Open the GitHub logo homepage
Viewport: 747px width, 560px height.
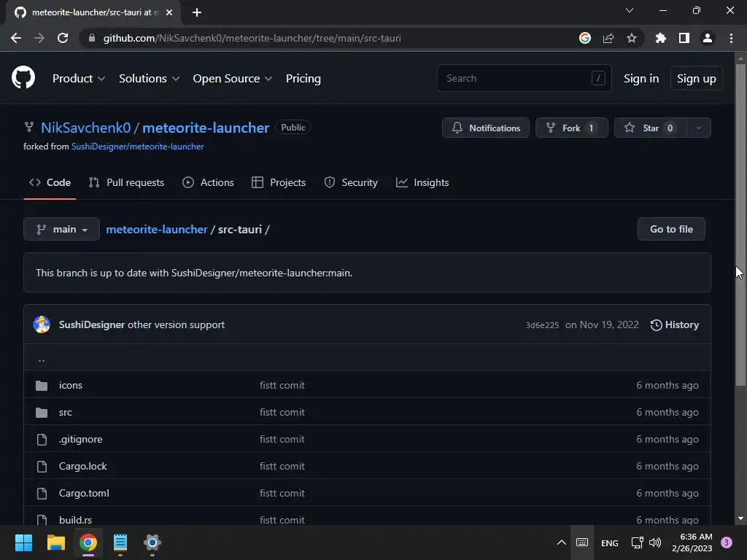tap(23, 77)
